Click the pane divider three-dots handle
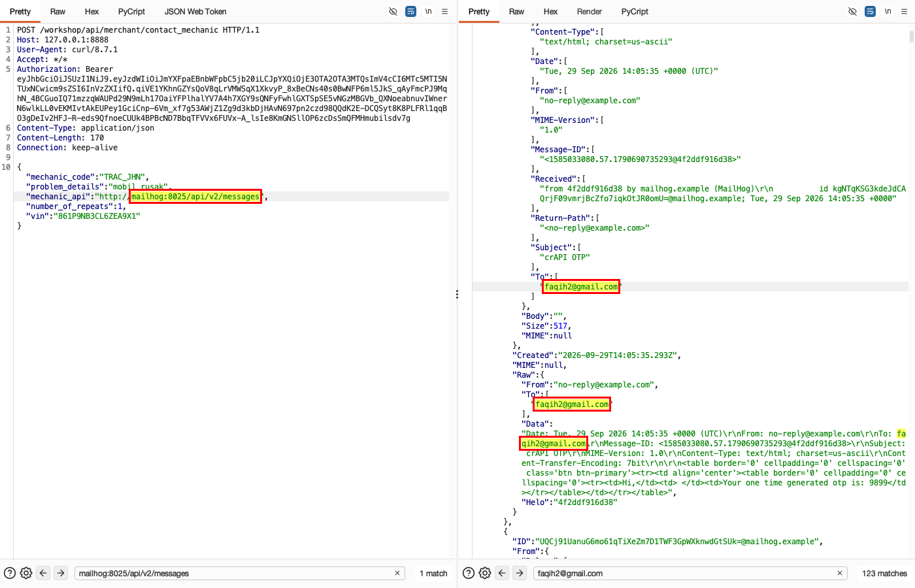The width and height of the screenshot is (915, 588). tap(457, 295)
